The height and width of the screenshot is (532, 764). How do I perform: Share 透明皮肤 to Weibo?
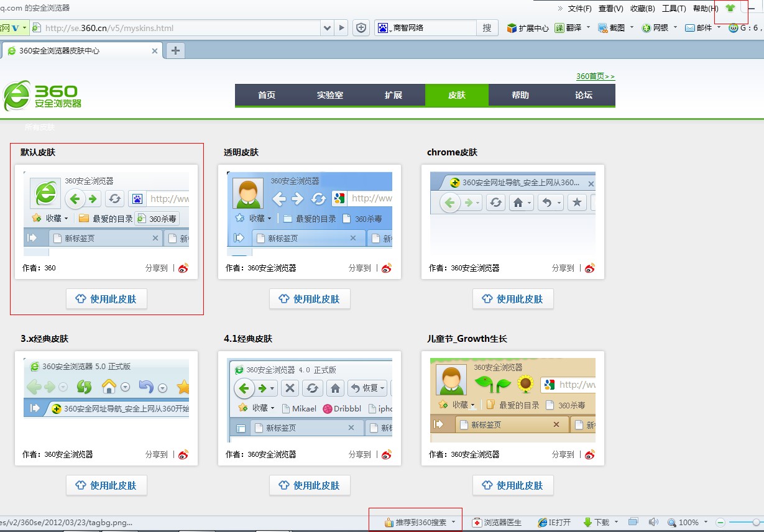pos(387,268)
